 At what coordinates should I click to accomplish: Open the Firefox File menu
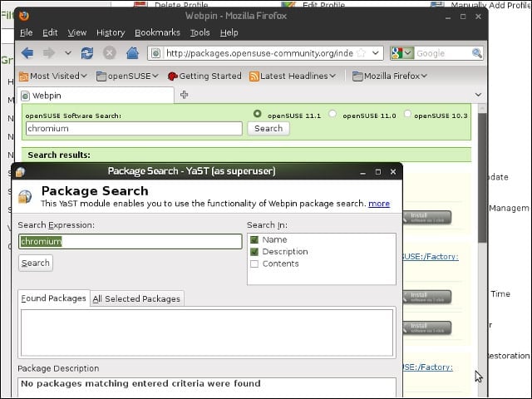[x=26, y=32]
